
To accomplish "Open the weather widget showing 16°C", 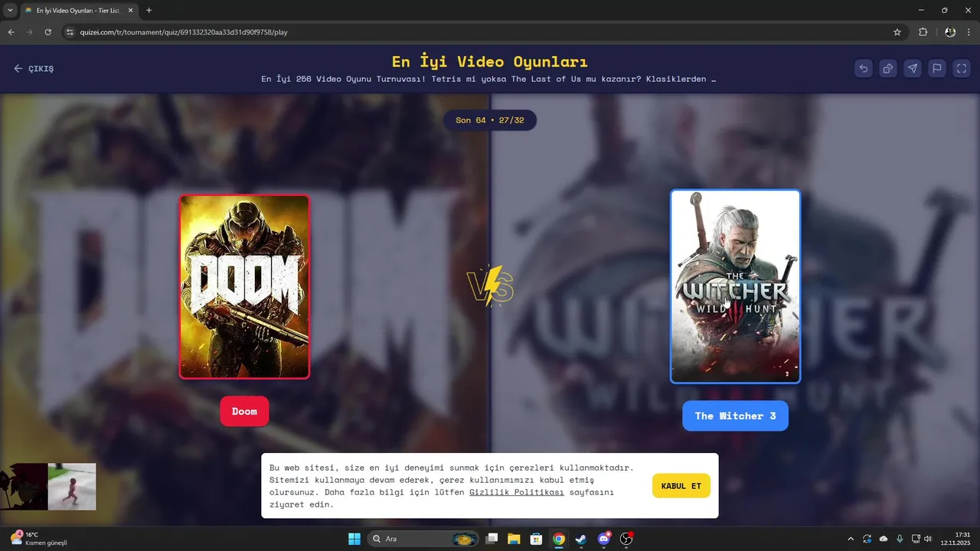I will pyautogui.click(x=38, y=539).
